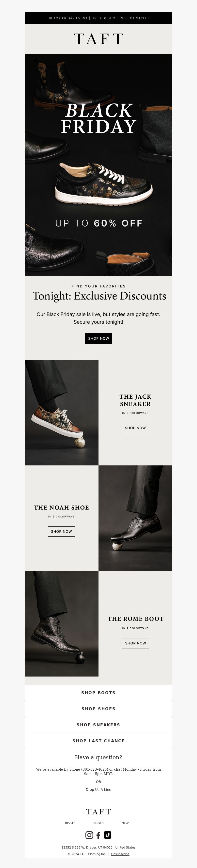Click the Unsubscribe link

120,854
